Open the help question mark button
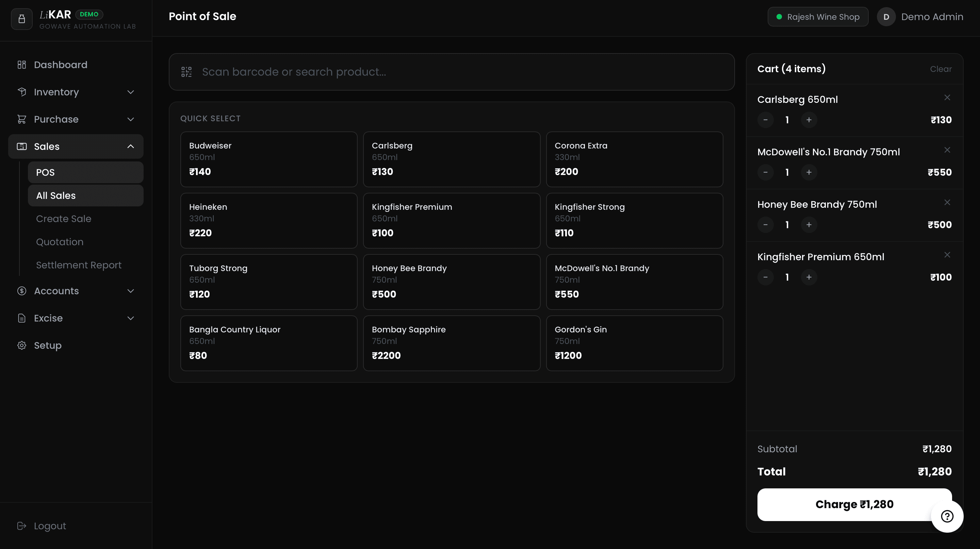This screenshot has width=980, height=549. [947, 516]
